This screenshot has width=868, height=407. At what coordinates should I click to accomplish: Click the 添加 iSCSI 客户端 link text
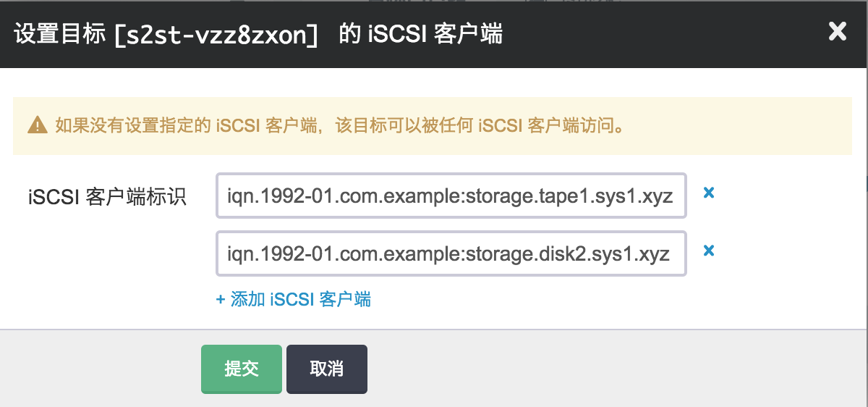click(300, 299)
